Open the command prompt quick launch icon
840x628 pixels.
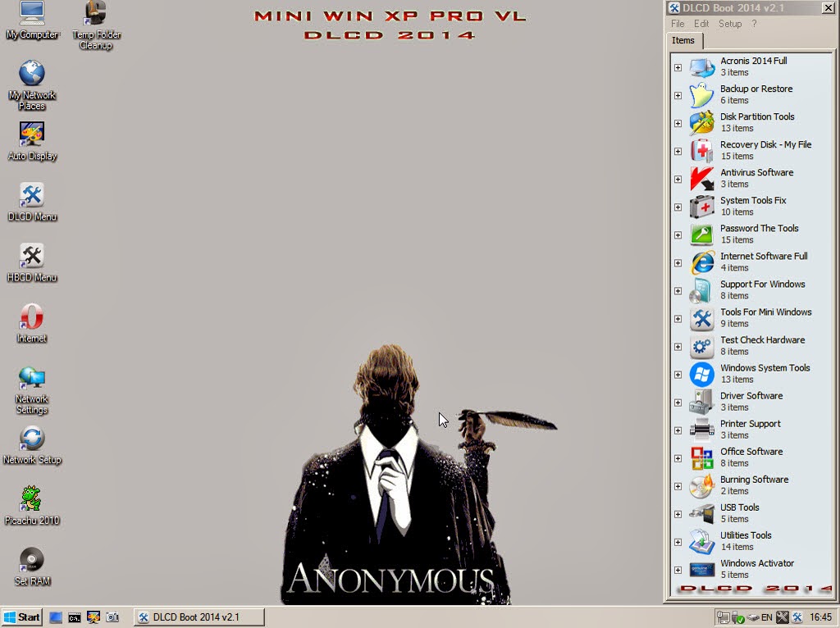75,617
